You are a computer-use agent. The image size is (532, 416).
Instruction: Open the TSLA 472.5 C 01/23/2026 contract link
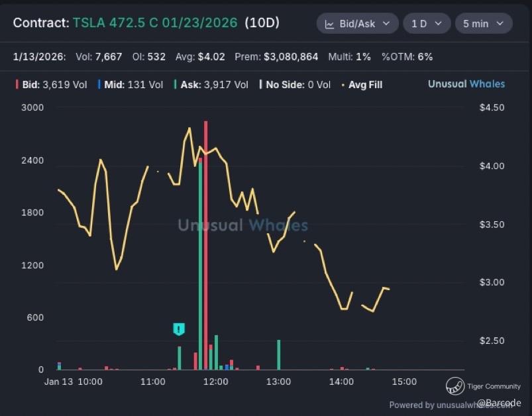coord(155,23)
